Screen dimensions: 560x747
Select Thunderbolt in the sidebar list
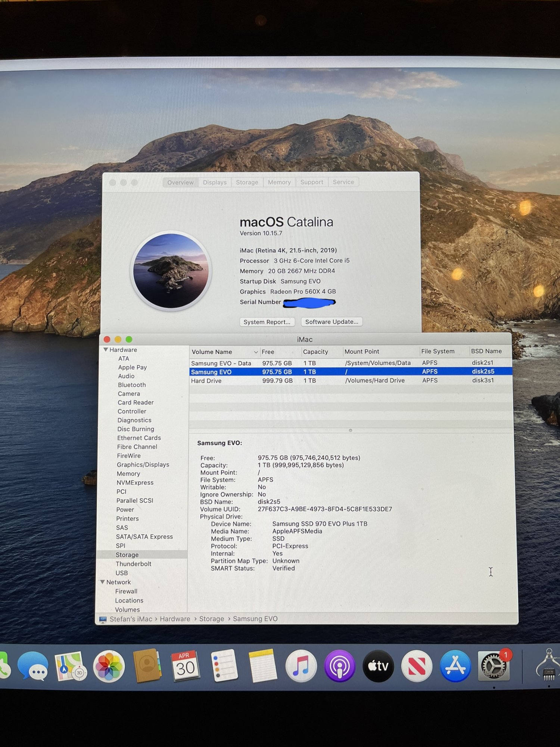[133, 564]
